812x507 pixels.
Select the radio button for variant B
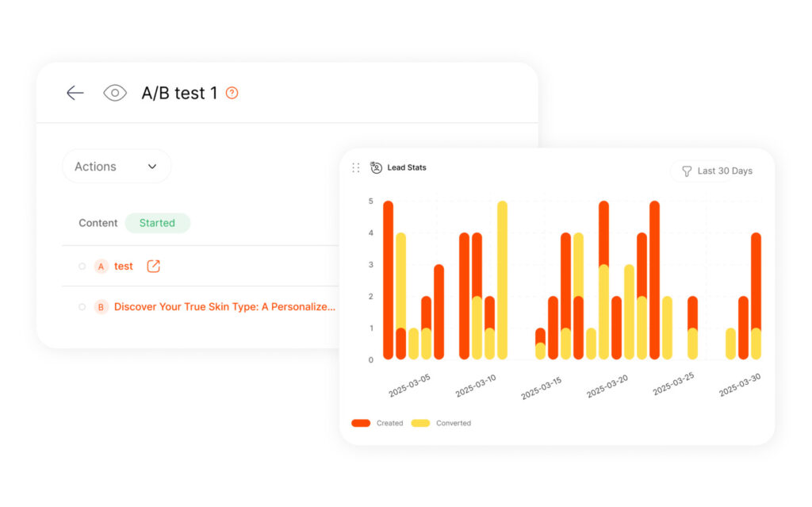click(x=82, y=306)
